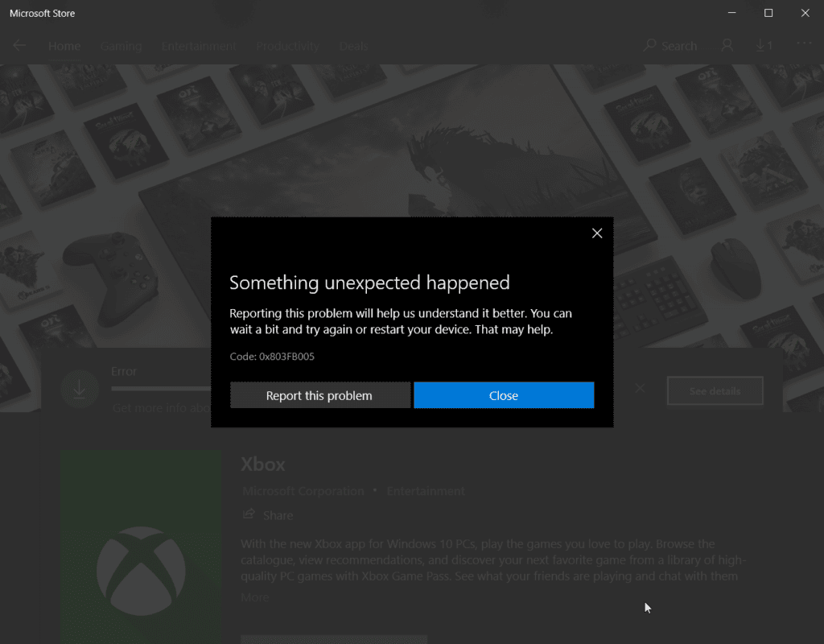The width and height of the screenshot is (824, 644).
Task: Click the See details button
Action: pos(715,391)
